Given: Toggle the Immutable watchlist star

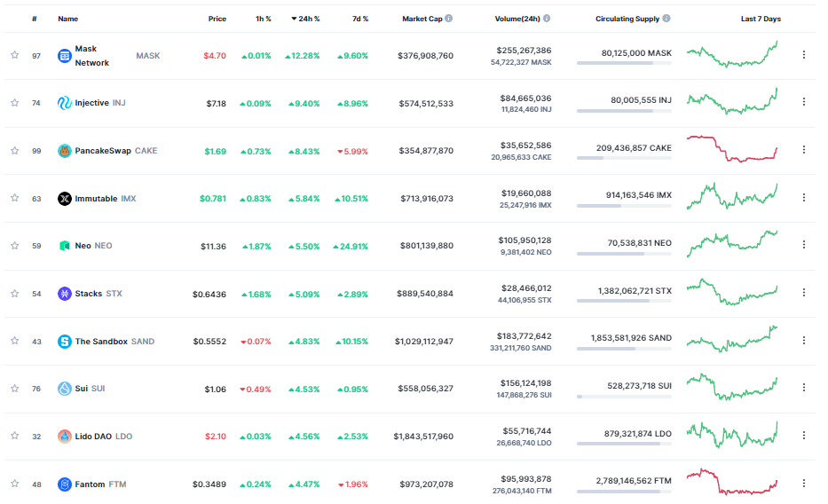Looking at the screenshot, I should click(15, 198).
